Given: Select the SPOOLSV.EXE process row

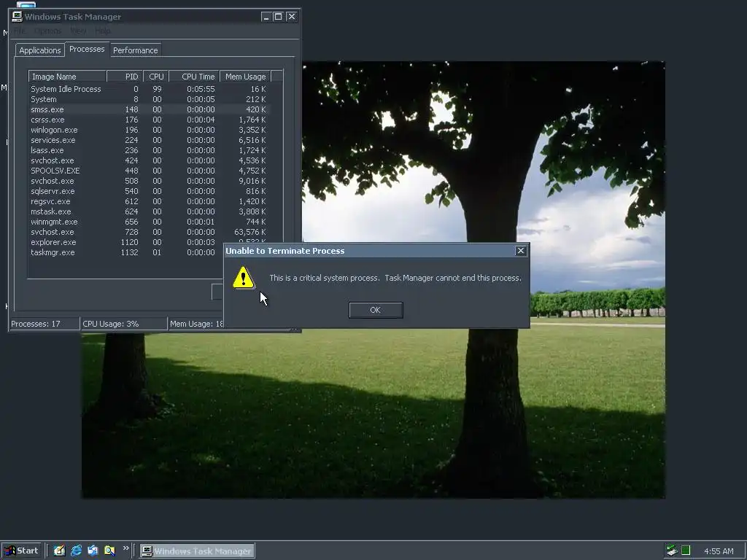Looking at the screenshot, I should point(149,171).
